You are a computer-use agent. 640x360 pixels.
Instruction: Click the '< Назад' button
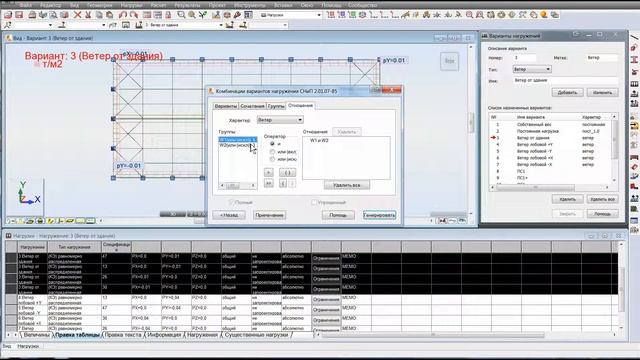tap(229, 215)
